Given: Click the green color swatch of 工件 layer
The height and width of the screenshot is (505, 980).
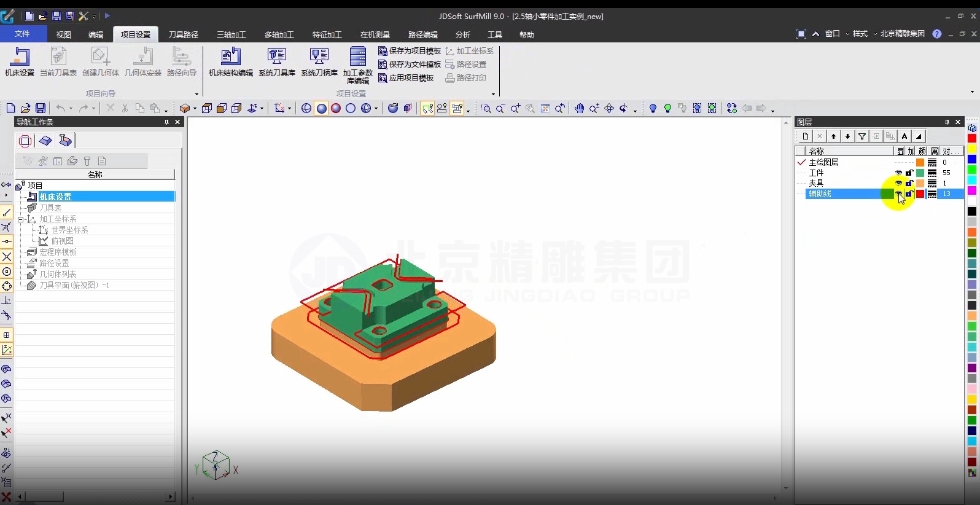Looking at the screenshot, I should [920, 173].
